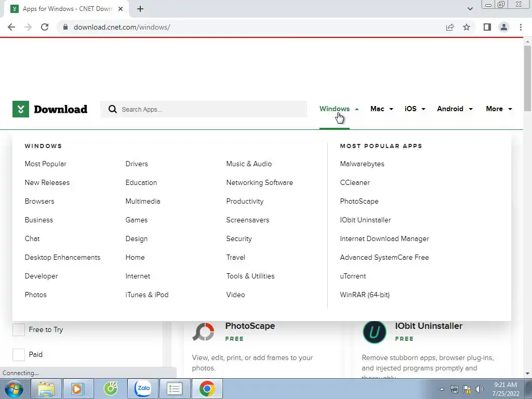
Task: Open the Coc Coc browser taskbar icon
Action: point(111,389)
